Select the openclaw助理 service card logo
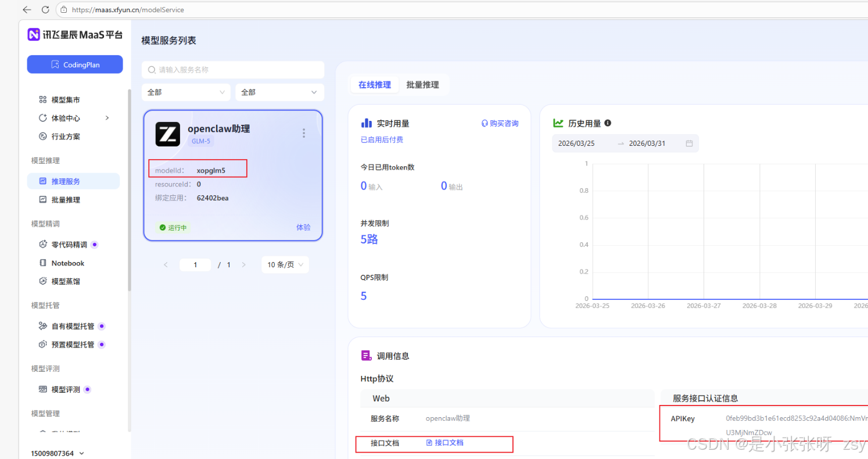This screenshot has width=868, height=459. pyautogui.click(x=168, y=134)
